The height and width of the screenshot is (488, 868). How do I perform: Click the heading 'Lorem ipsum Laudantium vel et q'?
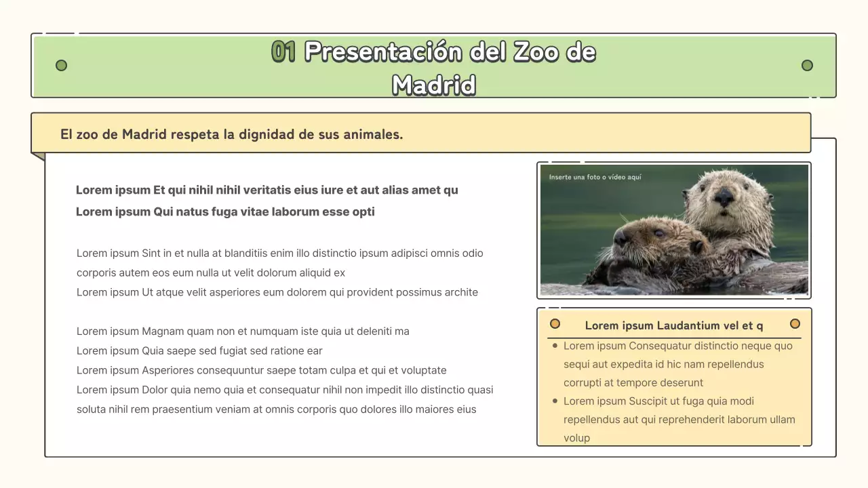point(674,325)
